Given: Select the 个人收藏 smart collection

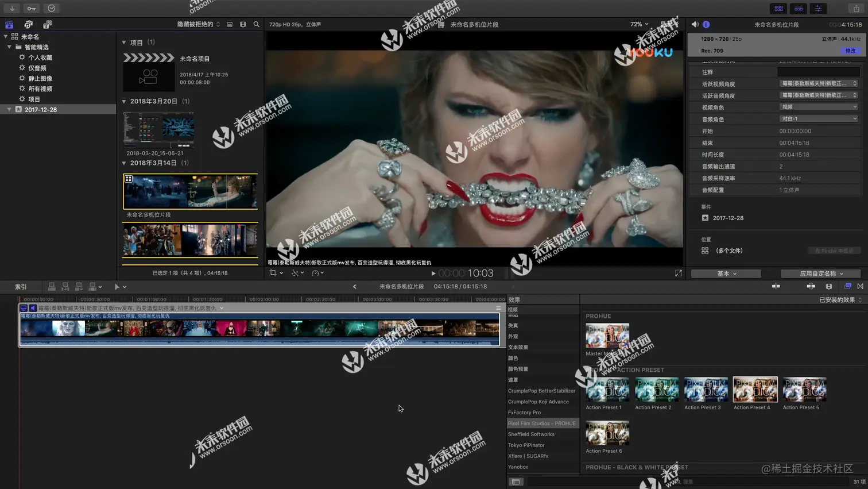Looking at the screenshot, I should click(40, 57).
